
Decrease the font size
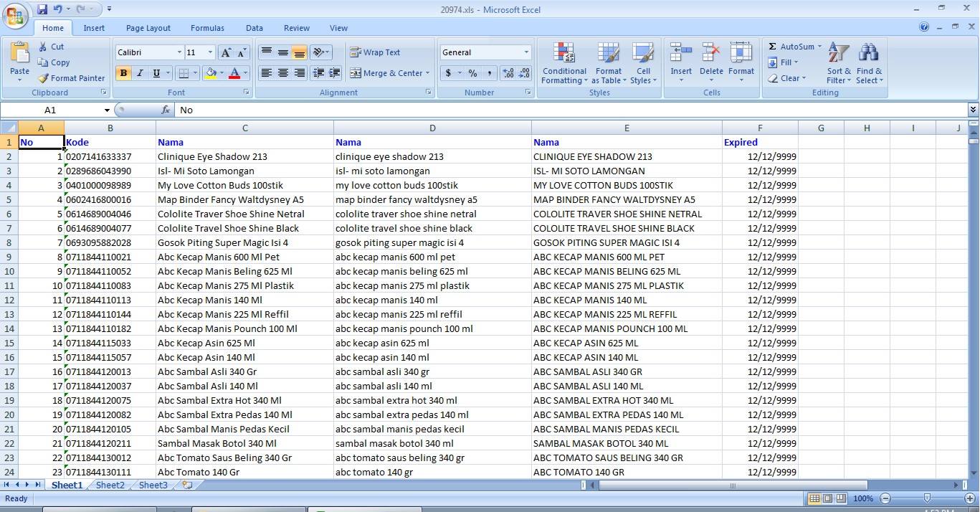click(x=242, y=52)
